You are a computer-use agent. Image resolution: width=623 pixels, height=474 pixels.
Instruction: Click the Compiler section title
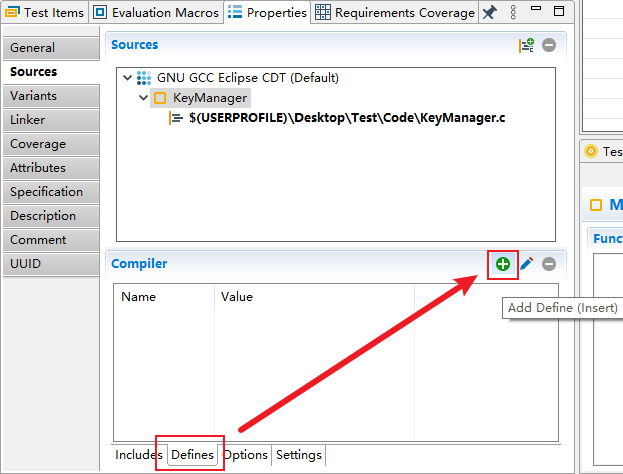coord(139,264)
